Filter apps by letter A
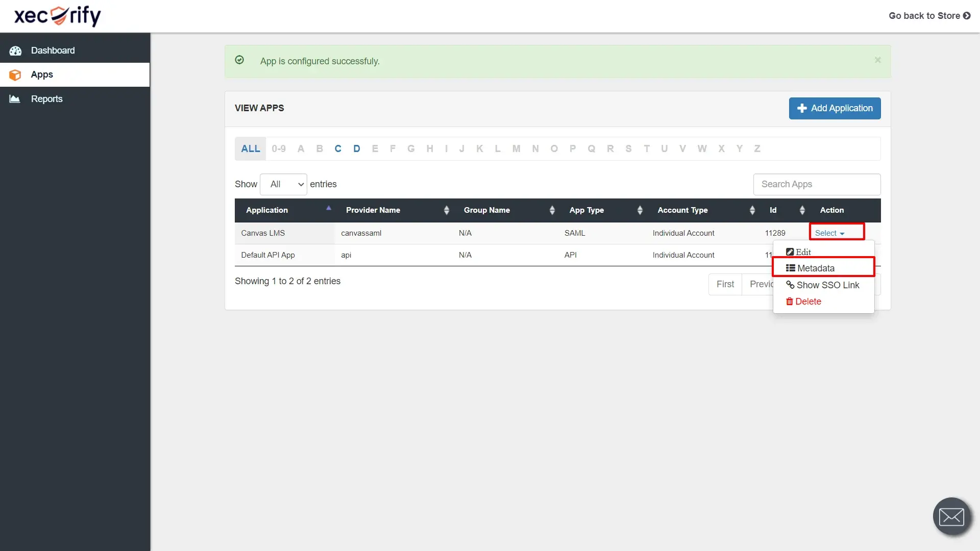Screen dimensions: 980x551 (x=301, y=148)
